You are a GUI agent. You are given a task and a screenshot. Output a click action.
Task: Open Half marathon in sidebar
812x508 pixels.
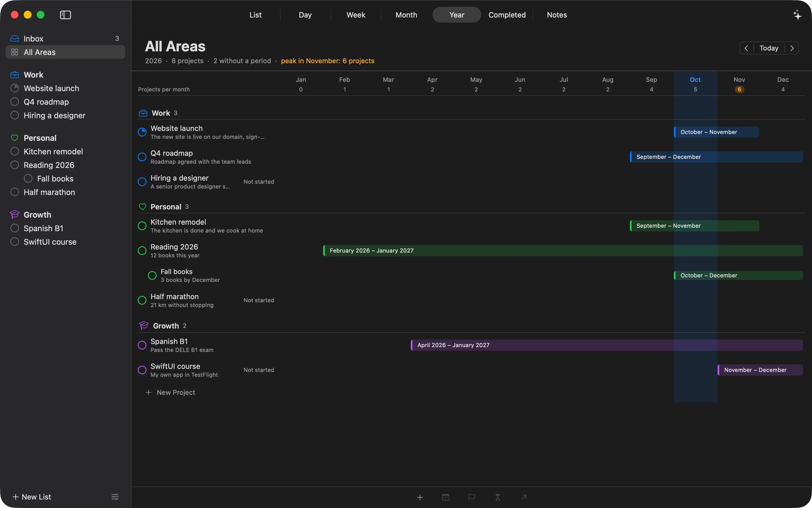tap(65, 192)
